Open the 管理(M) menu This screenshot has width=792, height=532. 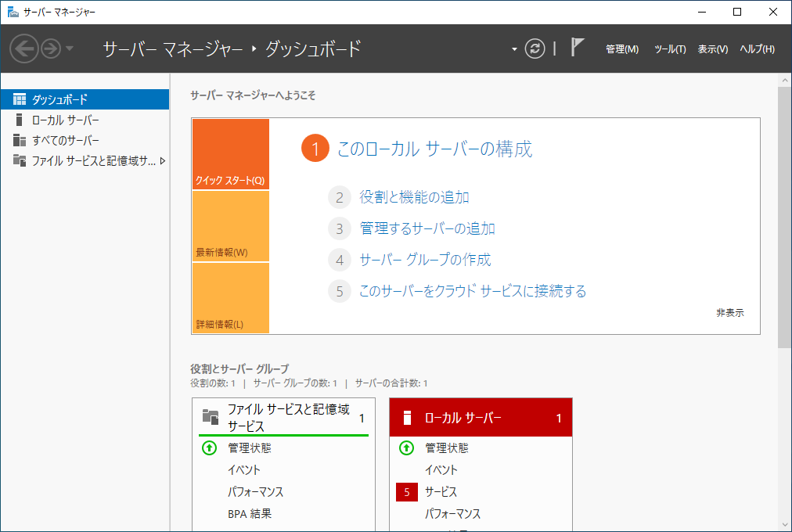coord(621,49)
